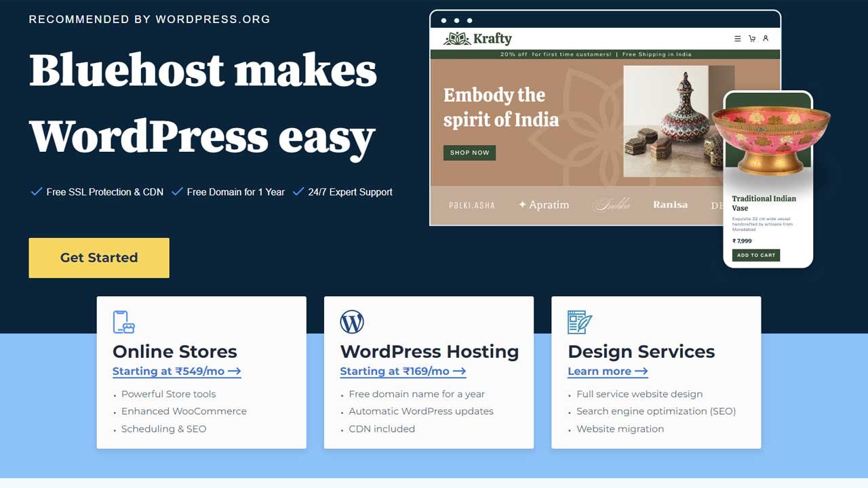Click 'Embody the spirit of India' headline
Viewport: 868px width, 488px height.
[501, 107]
